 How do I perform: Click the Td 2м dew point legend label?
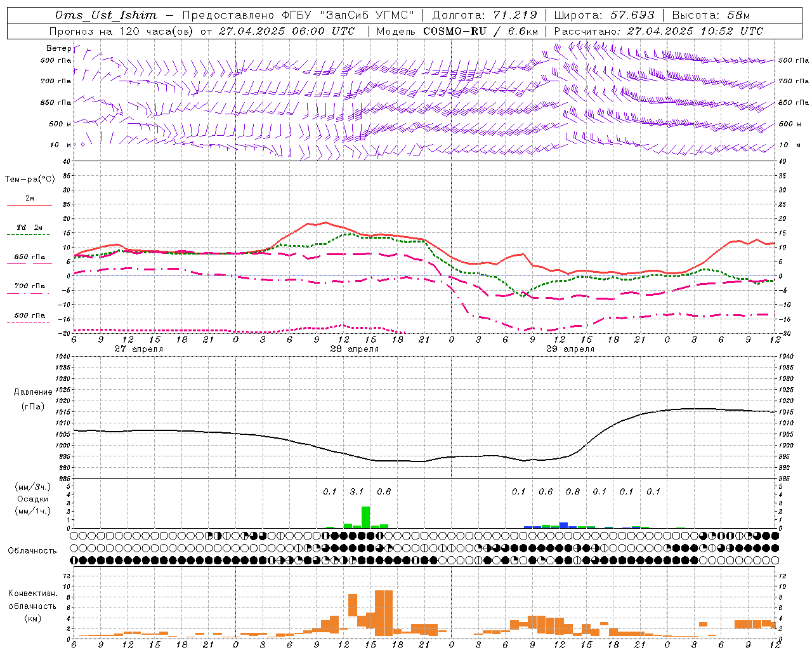click(29, 227)
